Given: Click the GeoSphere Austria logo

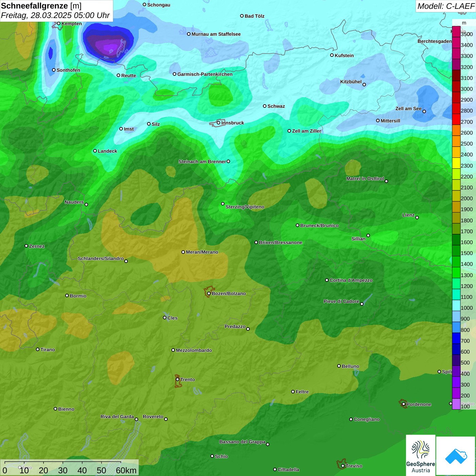Looking at the screenshot, I should pyautogui.click(x=421, y=455).
